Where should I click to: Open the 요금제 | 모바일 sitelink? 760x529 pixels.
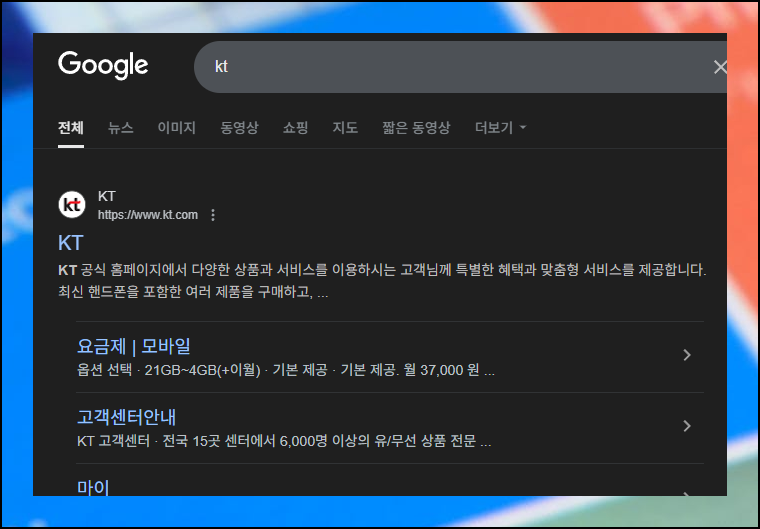tap(134, 346)
